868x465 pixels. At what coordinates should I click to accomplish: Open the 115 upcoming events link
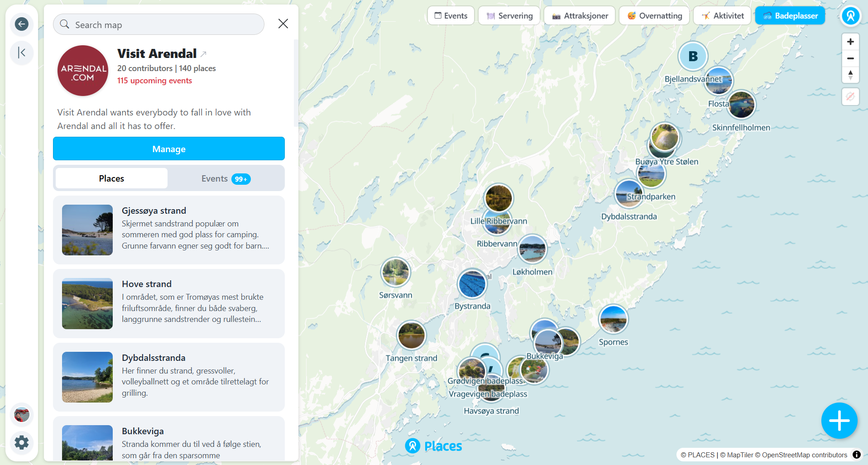pos(154,81)
